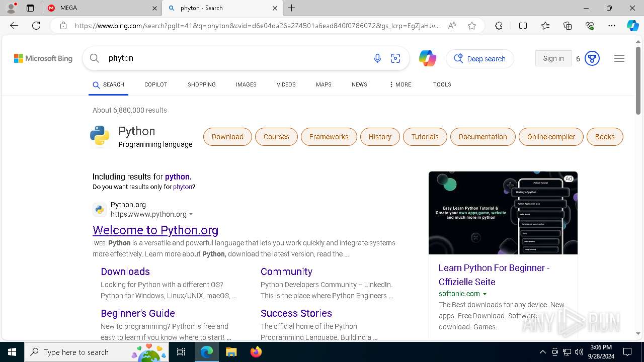Open the colorful Copilot icon beside search box
Screen dimensions: 644x362
(x=428, y=58)
